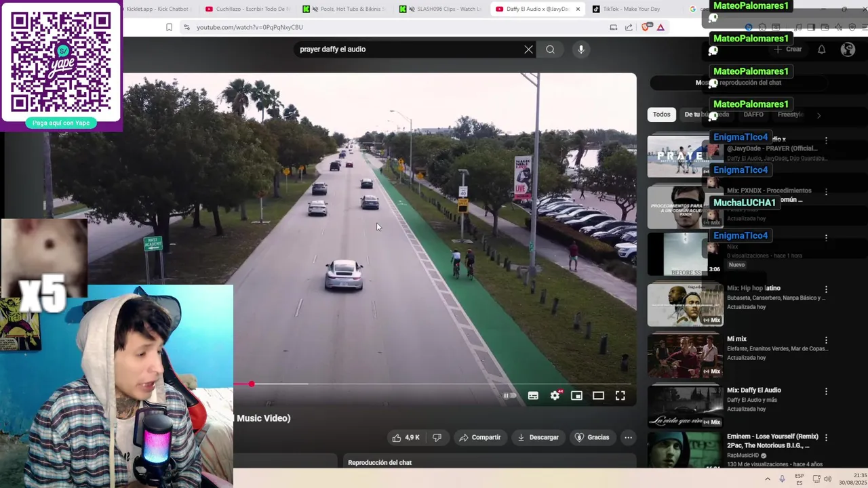Open options menu for BEFORE video
The height and width of the screenshot is (488, 868).
click(826, 238)
